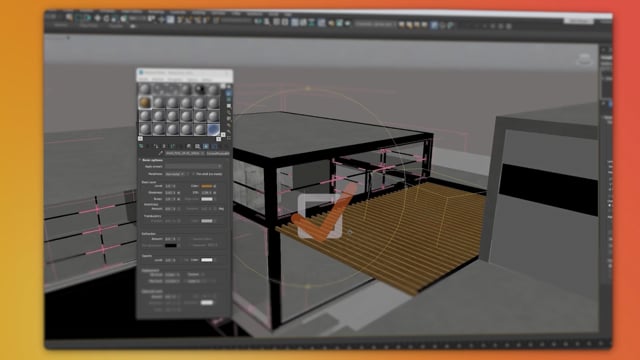Viewport: 640px width, 360px height.
Task: Select the Move tool in main toolbar
Action: pyautogui.click(x=98, y=18)
